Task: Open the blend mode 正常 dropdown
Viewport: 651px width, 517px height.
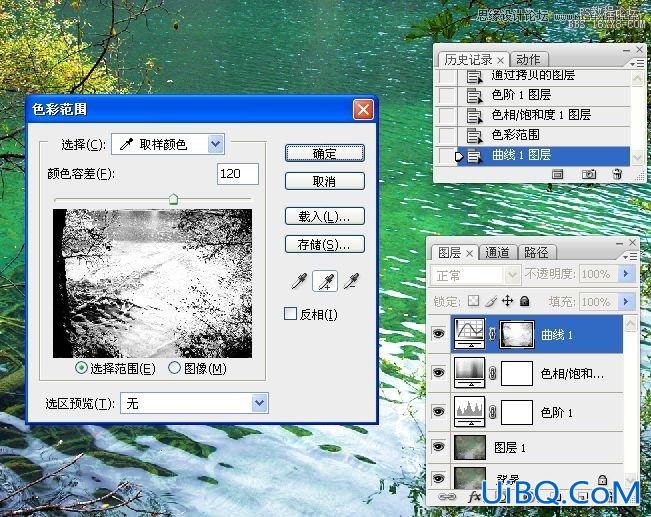Action: point(475,275)
